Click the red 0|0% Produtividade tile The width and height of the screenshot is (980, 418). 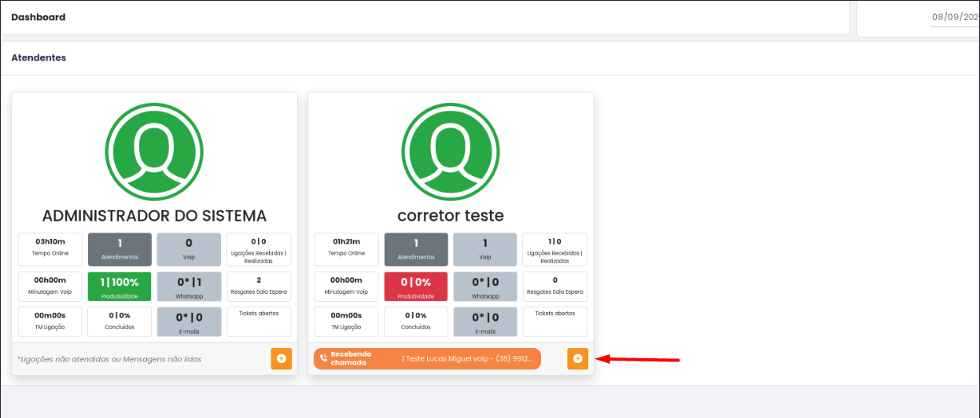[x=416, y=286]
